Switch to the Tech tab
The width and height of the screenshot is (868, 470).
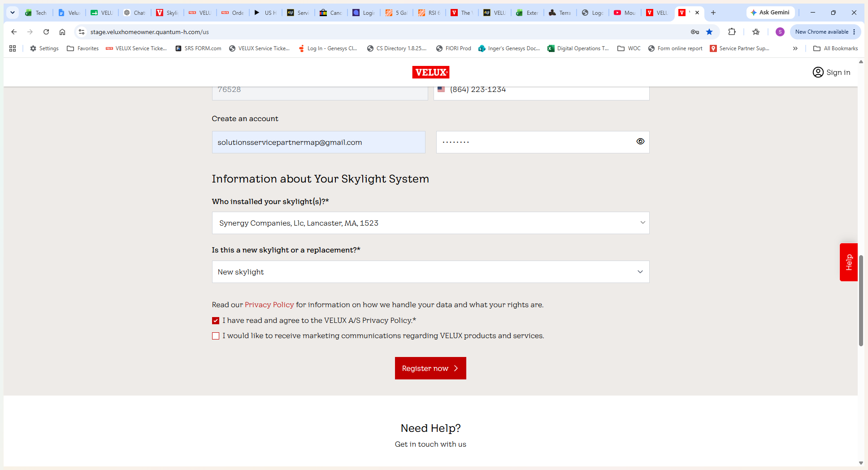tap(36, 13)
